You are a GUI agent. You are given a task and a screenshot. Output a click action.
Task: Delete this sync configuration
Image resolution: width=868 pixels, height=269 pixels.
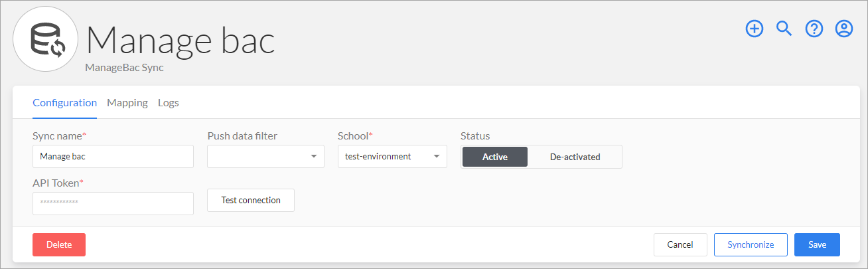(x=59, y=244)
